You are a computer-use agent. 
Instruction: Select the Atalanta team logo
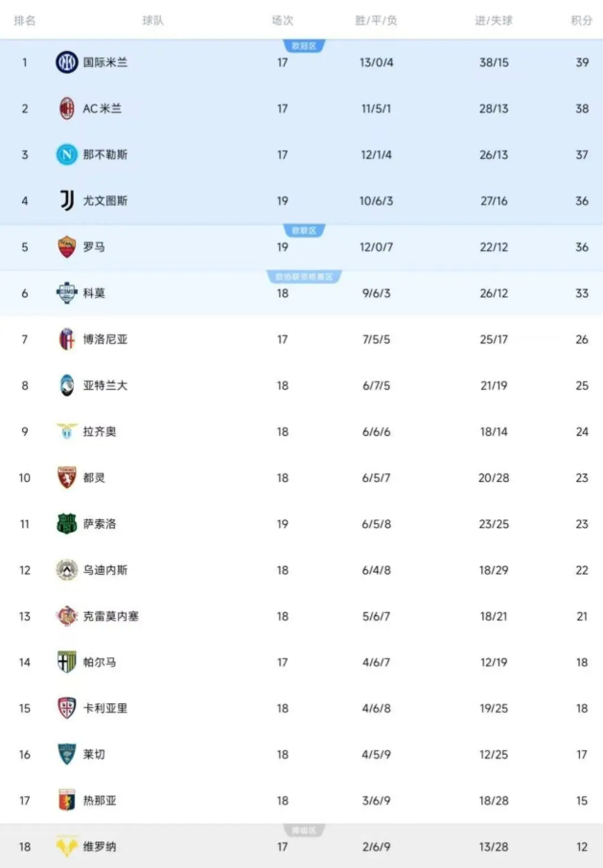coord(66,385)
